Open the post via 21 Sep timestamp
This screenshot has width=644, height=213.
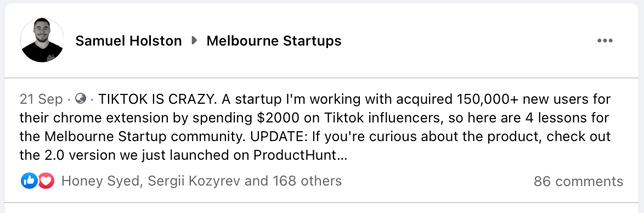click(41, 99)
